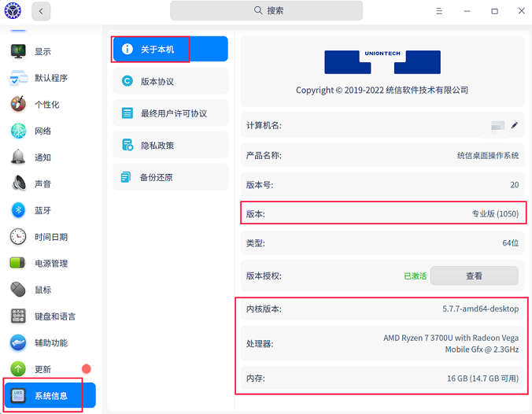This screenshot has width=532, height=414.
Task: Open the 最终用户许可协议 page
Action: 170,113
